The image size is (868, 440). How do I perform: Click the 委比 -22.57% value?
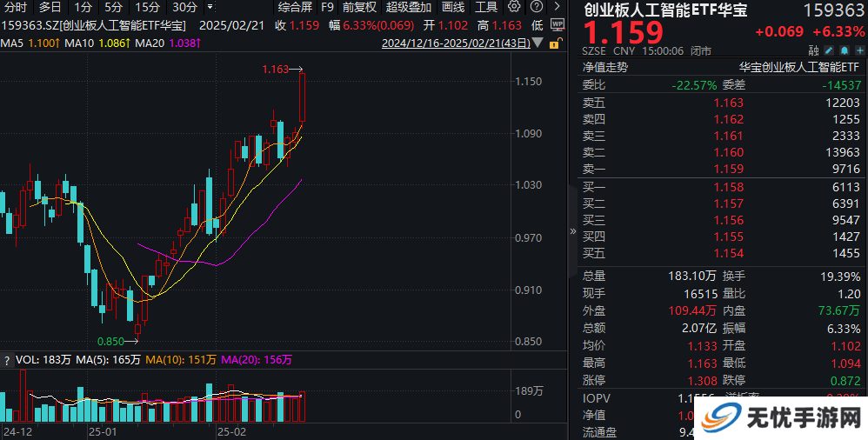pos(694,85)
